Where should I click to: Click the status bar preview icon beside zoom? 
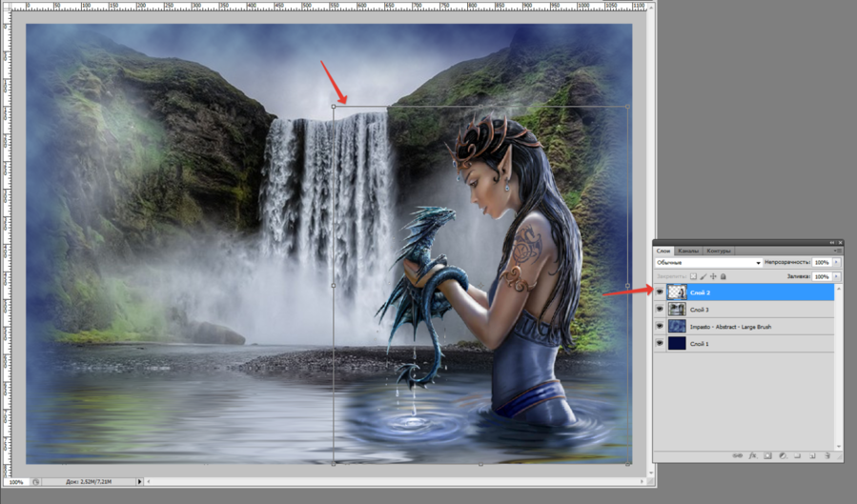(35, 482)
